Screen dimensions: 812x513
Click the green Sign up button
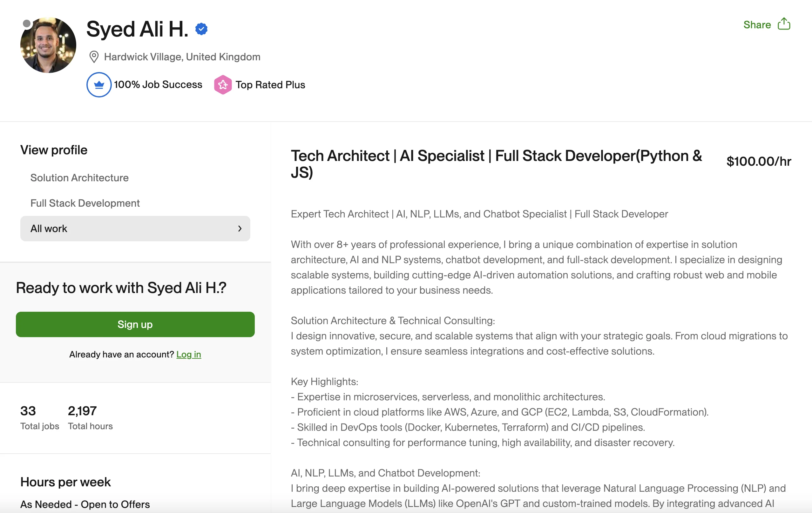point(135,324)
